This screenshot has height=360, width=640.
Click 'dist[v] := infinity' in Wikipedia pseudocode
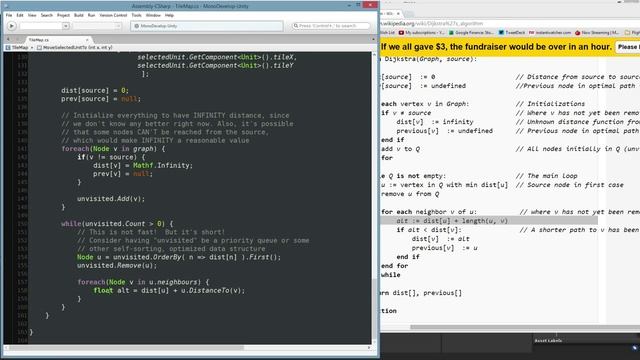(x=435, y=122)
